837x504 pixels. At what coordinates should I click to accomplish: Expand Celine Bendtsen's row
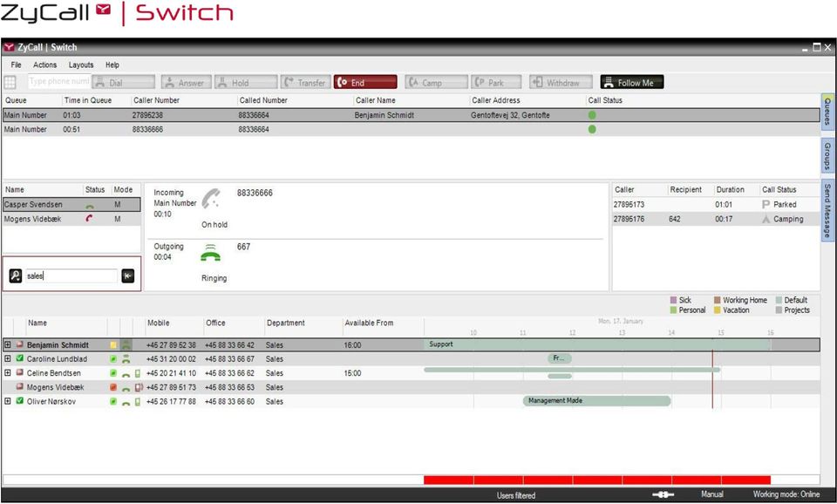pos(8,372)
